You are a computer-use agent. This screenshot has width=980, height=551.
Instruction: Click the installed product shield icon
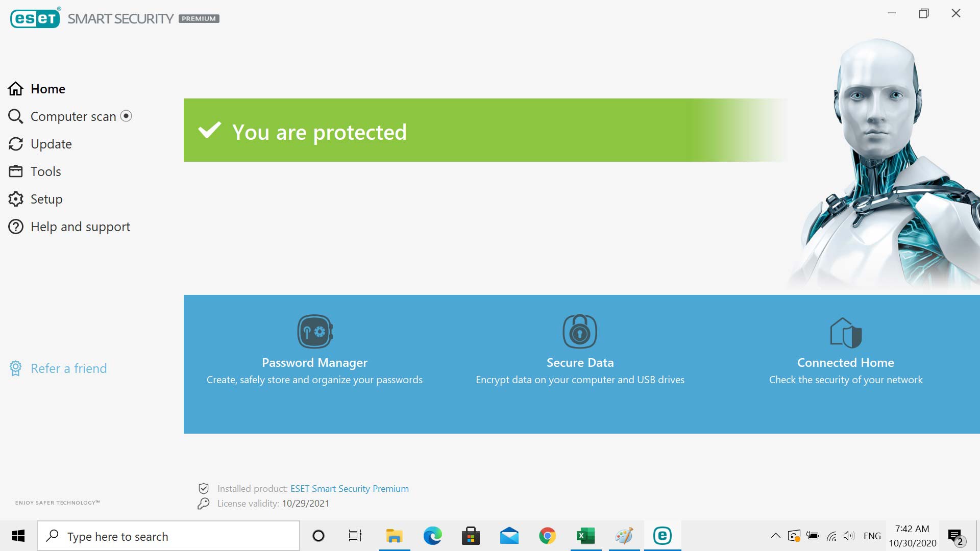[x=204, y=488]
